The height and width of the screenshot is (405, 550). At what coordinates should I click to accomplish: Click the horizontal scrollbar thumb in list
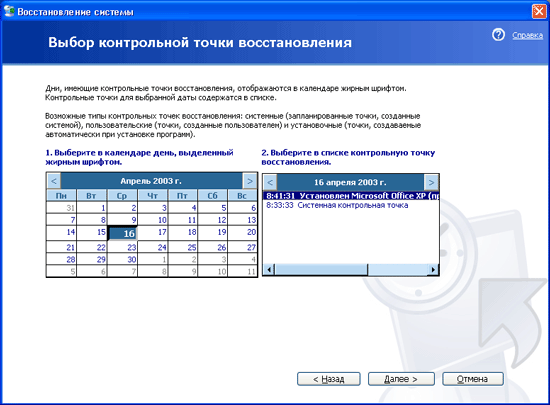(322, 270)
